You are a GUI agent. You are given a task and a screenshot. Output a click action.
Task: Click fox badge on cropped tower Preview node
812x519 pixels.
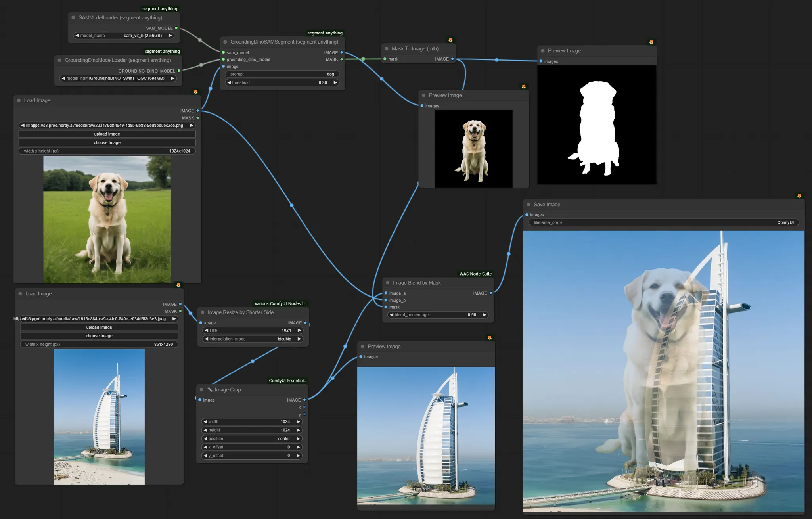tap(489, 338)
